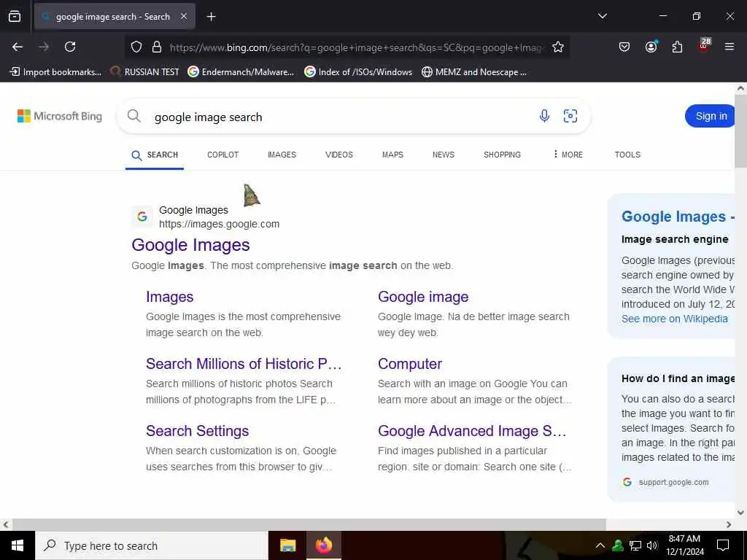Open Endermanch/Malware bookmark

241,72
